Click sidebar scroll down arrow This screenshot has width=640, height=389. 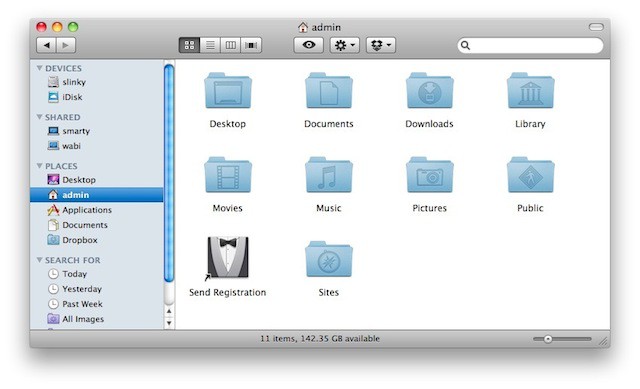point(169,323)
